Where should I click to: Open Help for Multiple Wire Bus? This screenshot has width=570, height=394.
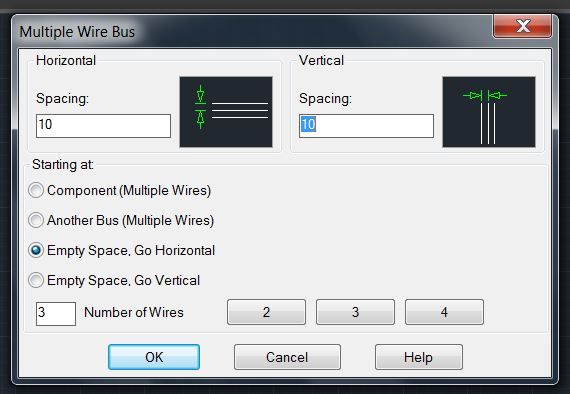pos(419,357)
